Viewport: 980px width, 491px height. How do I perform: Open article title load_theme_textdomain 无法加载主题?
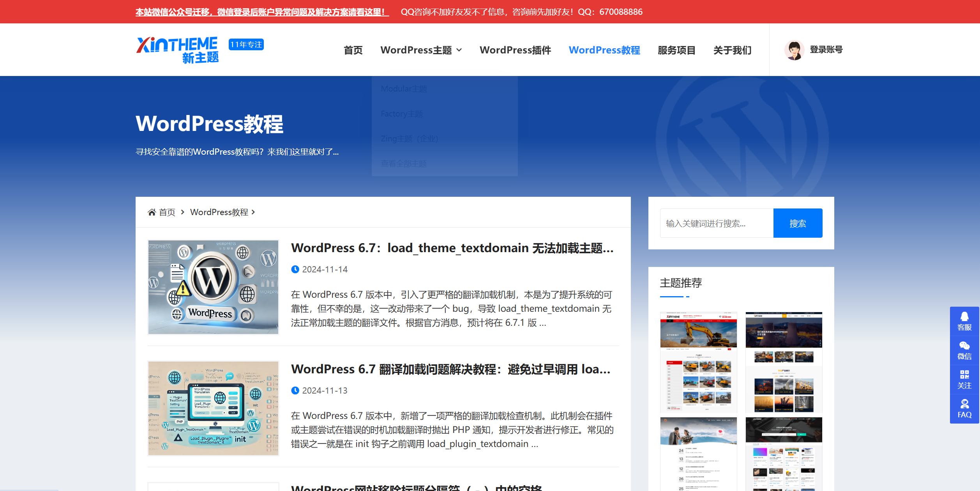tap(452, 248)
